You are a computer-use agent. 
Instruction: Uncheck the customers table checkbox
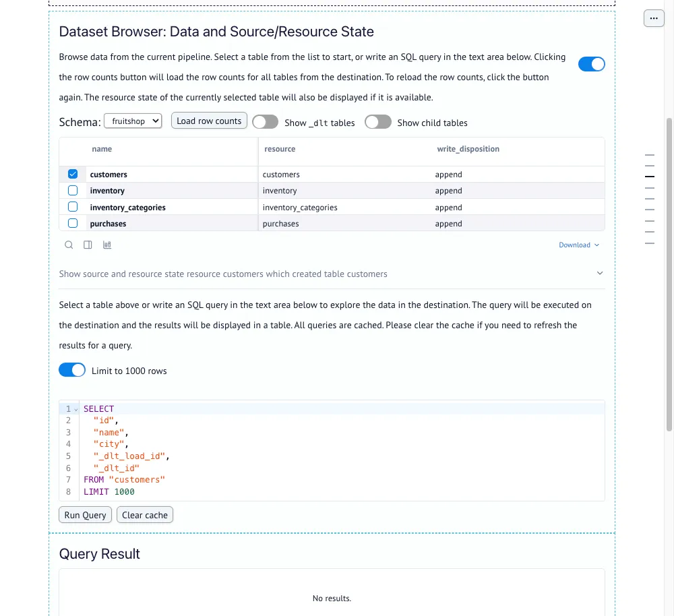[x=73, y=174]
